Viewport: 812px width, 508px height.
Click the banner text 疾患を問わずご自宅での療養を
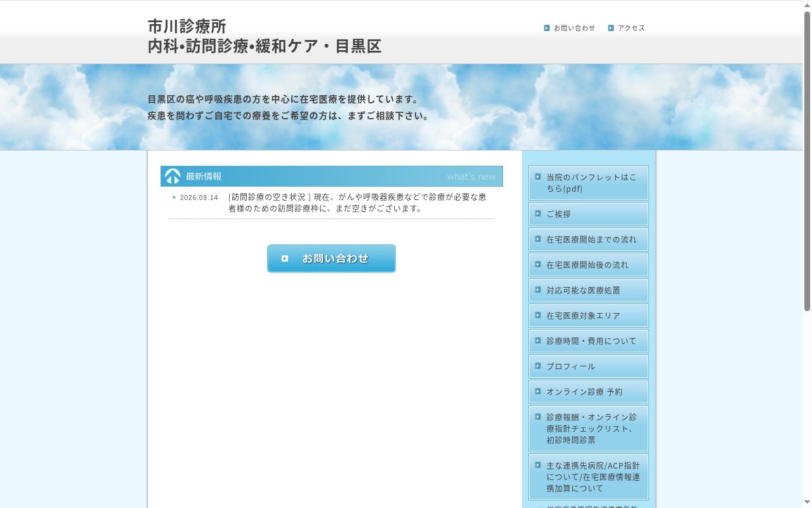(289, 116)
